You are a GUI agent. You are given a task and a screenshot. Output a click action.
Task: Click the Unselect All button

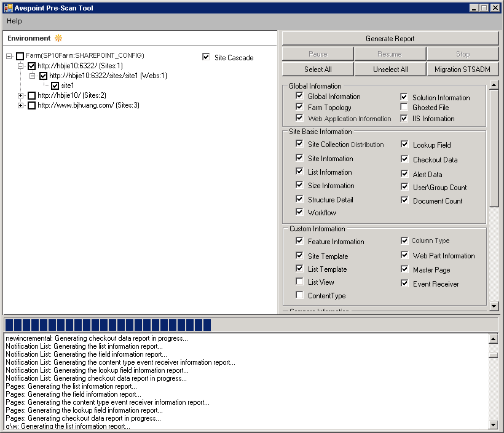click(x=389, y=69)
